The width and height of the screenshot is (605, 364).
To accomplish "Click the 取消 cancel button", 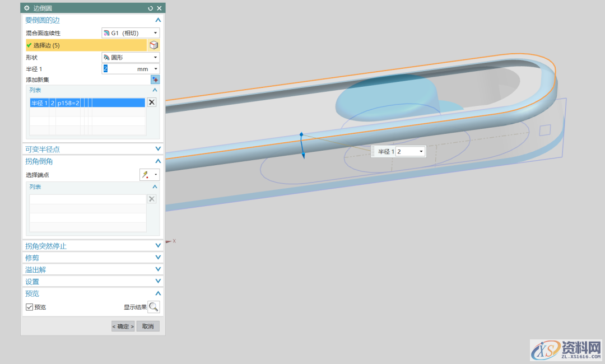I will pos(148,326).
